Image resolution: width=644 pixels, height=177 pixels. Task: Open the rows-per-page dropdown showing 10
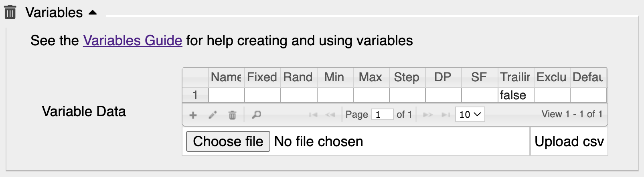coord(470,115)
